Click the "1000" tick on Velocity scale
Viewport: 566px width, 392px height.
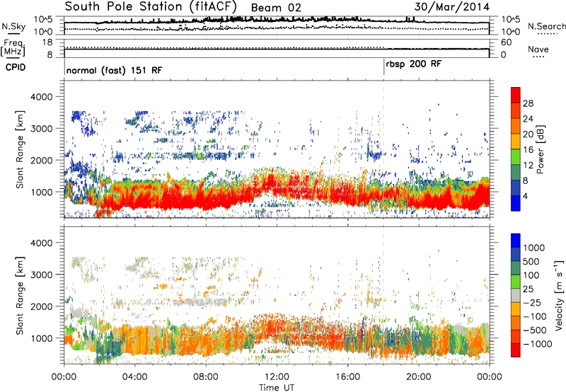coord(534,248)
